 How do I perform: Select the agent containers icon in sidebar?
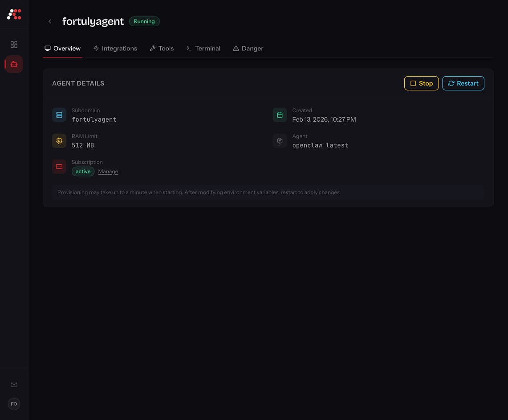[14, 64]
